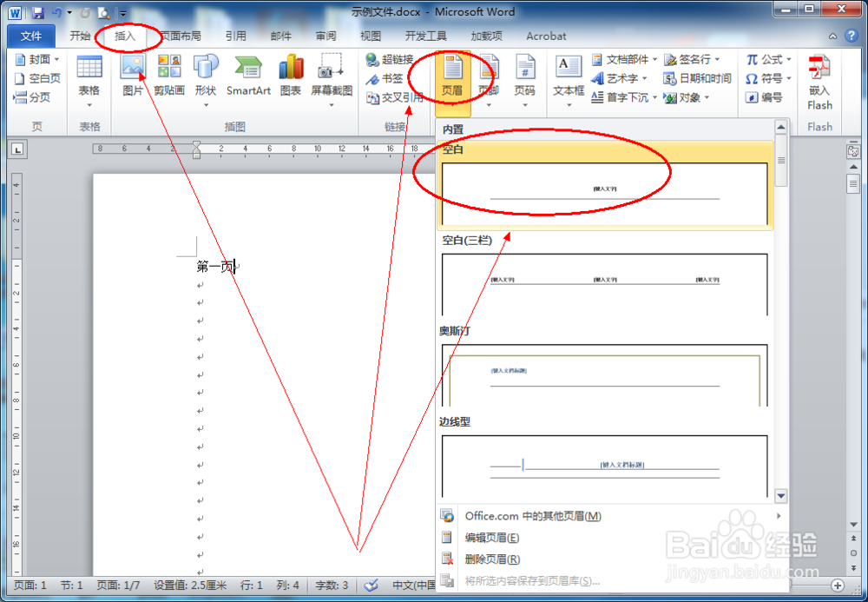Open the 页码 page number menu
Screen dimensions: 868x602
(x=525, y=82)
